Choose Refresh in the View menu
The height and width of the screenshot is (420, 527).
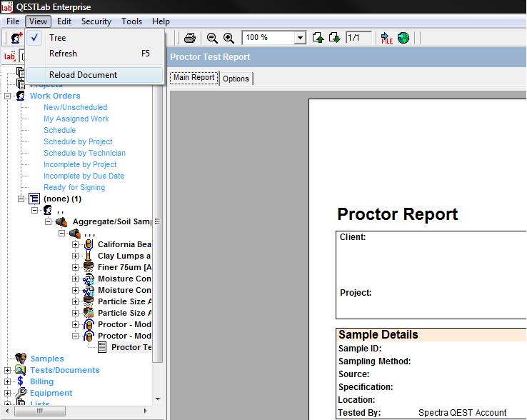(x=63, y=54)
